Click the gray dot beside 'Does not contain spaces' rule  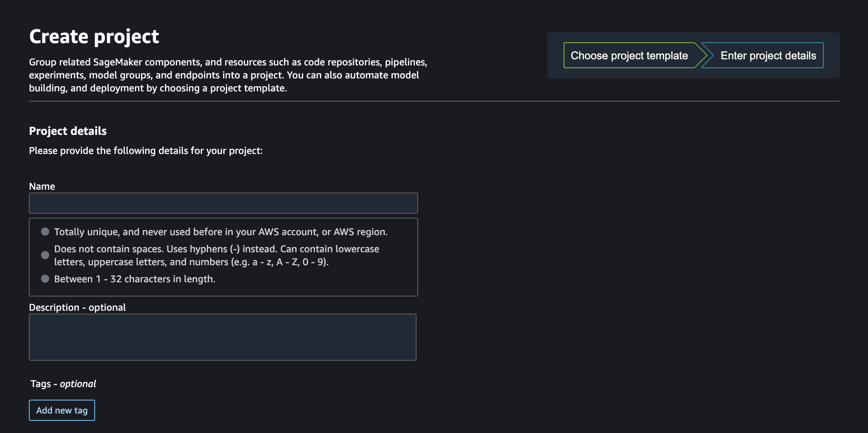45,255
